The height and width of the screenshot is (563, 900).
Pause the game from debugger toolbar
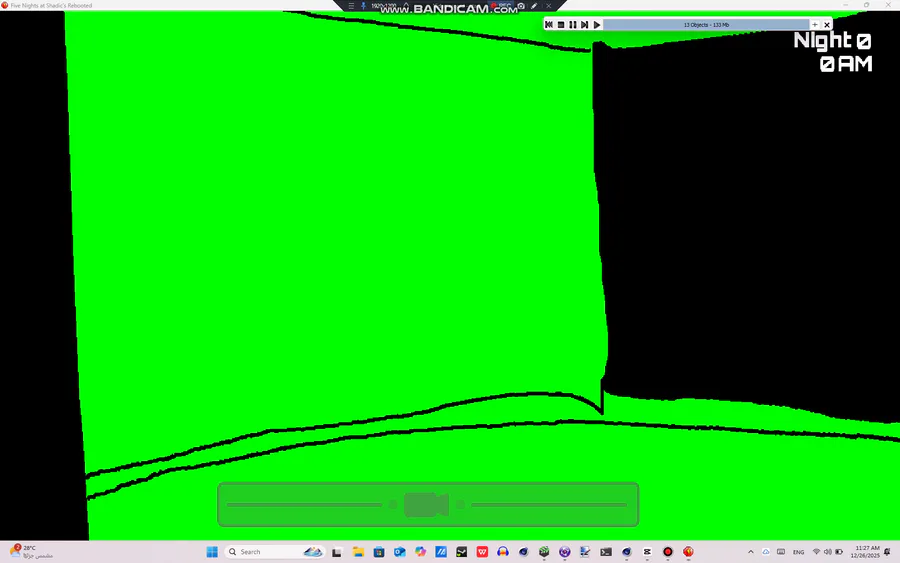click(573, 25)
